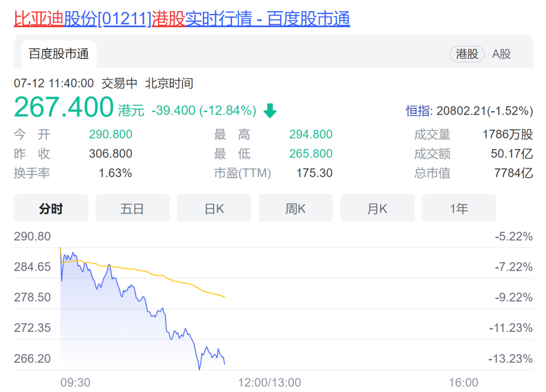
Task: Switch to A股 market toggle
Action: (x=502, y=54)
